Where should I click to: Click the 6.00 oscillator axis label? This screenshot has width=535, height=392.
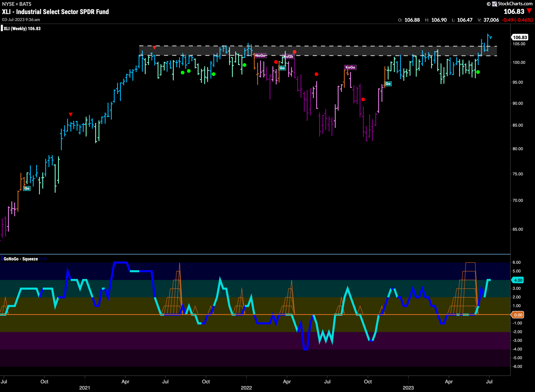[516, 263]
